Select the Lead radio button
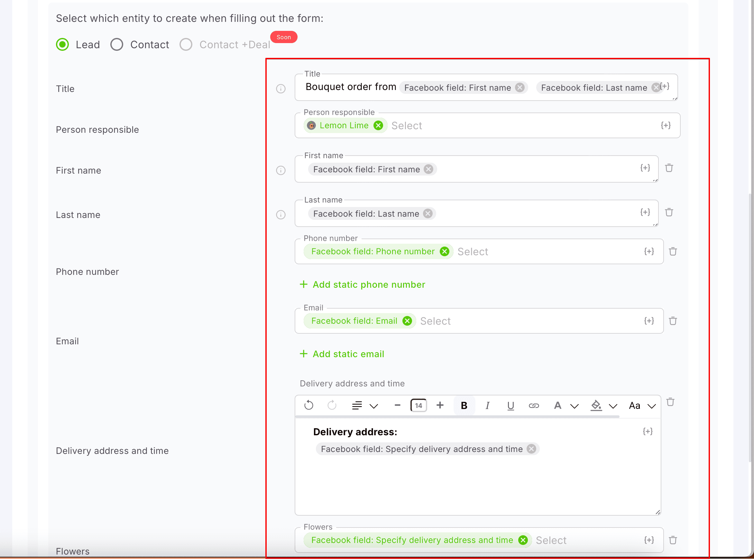 point(62,44)
